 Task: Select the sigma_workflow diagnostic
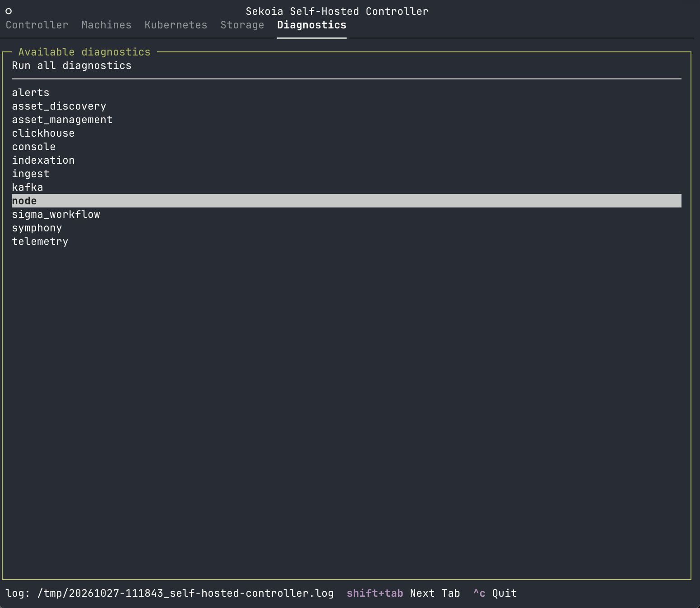[x=347, y=214]
